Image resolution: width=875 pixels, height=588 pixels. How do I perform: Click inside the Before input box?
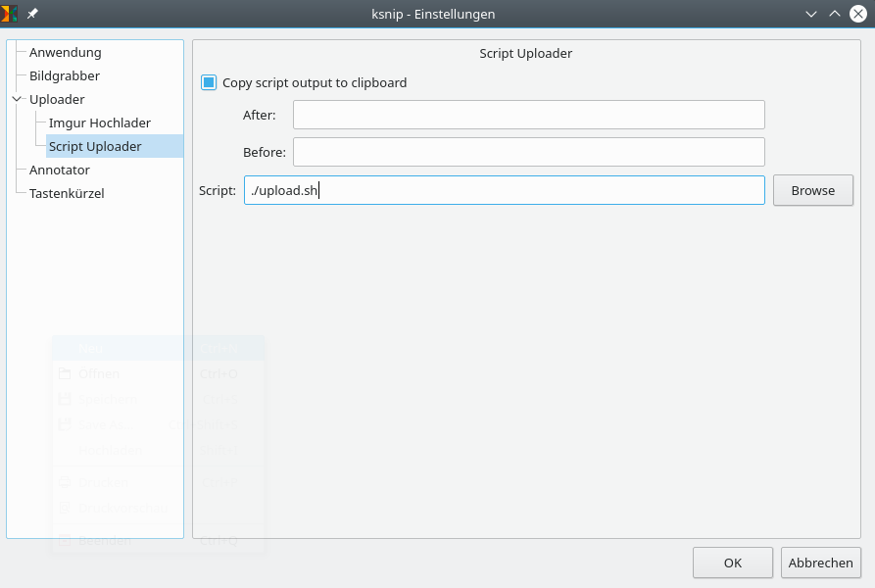528,152
